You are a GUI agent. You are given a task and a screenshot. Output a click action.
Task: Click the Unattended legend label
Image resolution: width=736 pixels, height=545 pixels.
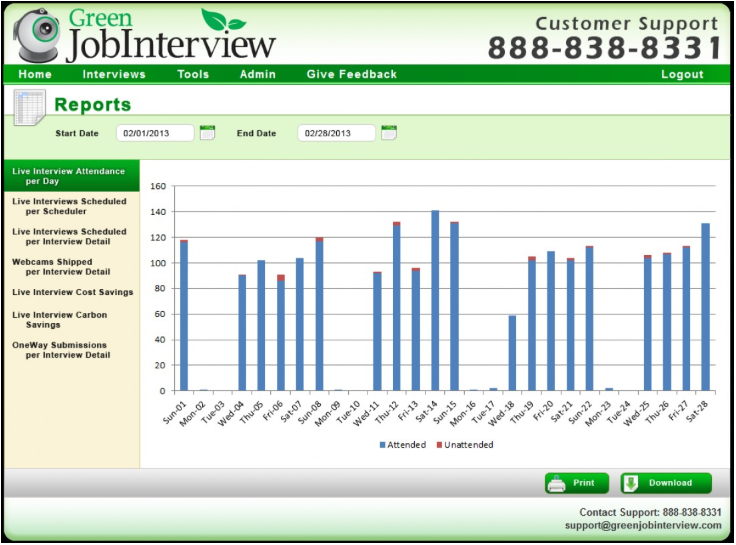point(468,445)
